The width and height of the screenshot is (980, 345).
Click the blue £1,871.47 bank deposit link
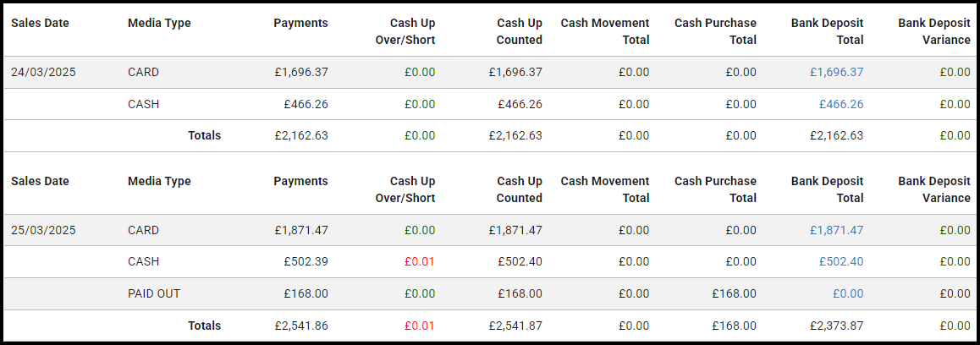pyautogui.click(x=836, y=230)
